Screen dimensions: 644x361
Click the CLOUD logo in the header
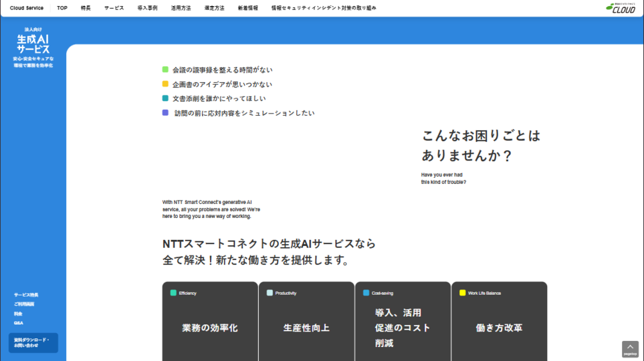point(621,8)
